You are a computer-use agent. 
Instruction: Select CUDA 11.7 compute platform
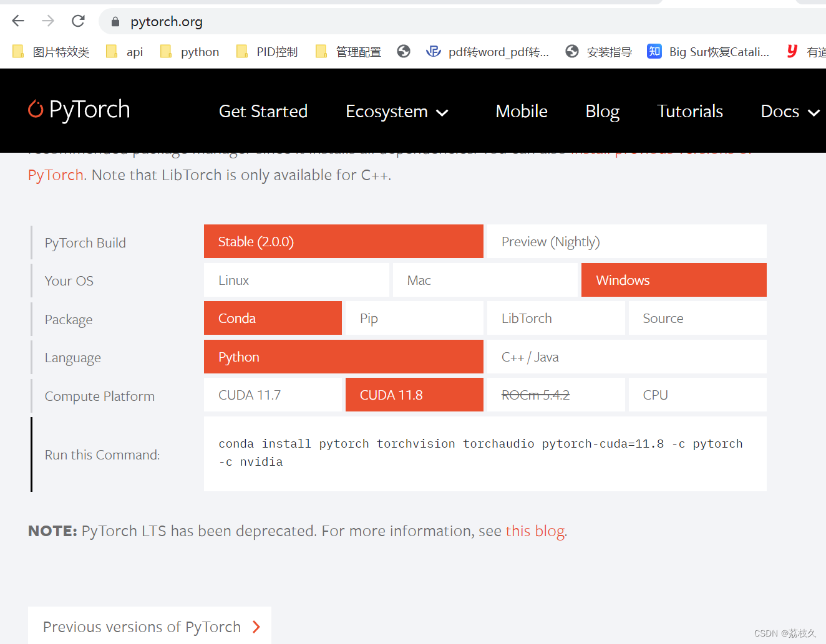(x=273, y=395)
